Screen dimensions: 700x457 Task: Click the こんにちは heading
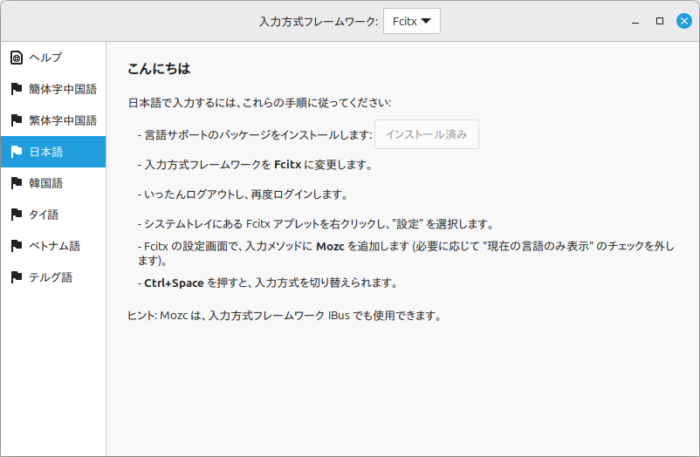tap(158, 70)
